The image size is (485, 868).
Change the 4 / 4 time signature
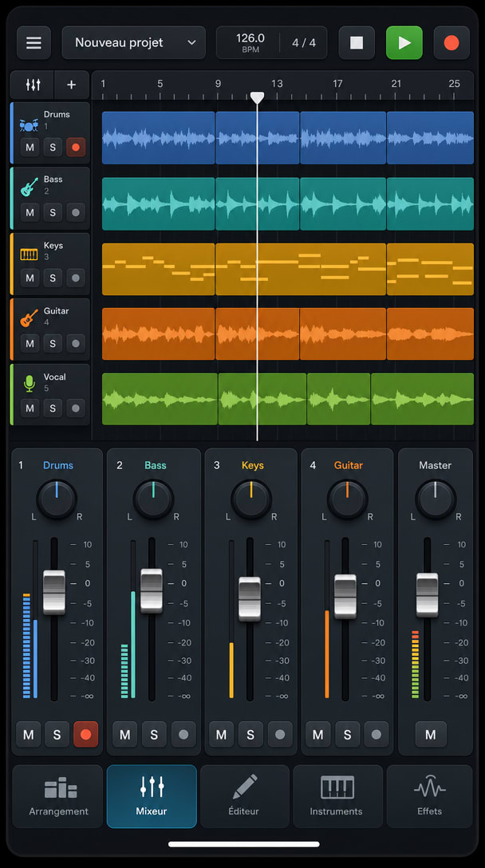click(x=303, y=42)
